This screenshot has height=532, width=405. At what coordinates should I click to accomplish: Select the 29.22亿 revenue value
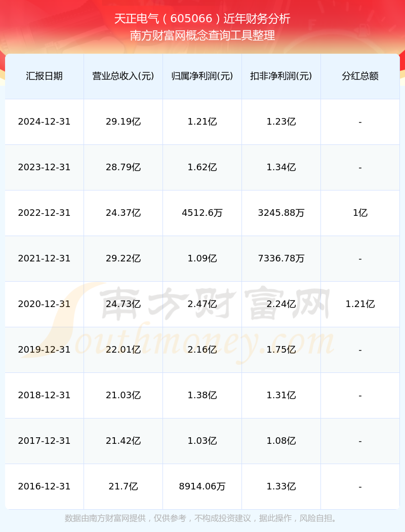123,258
